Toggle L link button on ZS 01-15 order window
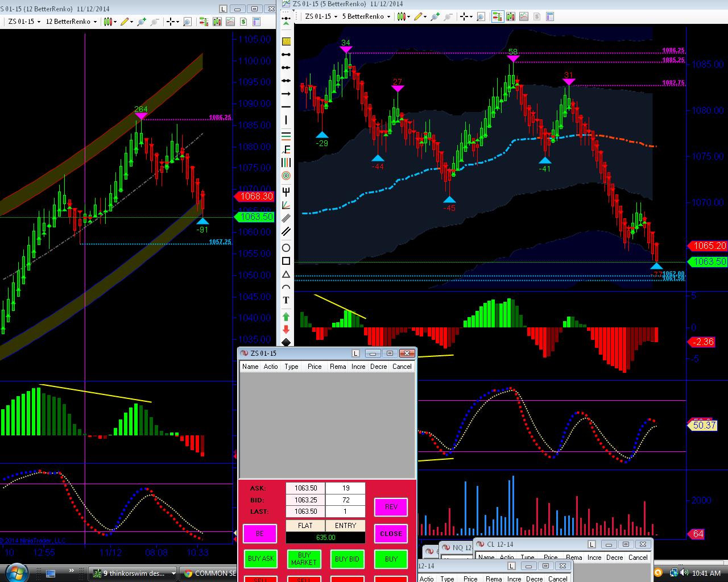 (x=355, y=354)
